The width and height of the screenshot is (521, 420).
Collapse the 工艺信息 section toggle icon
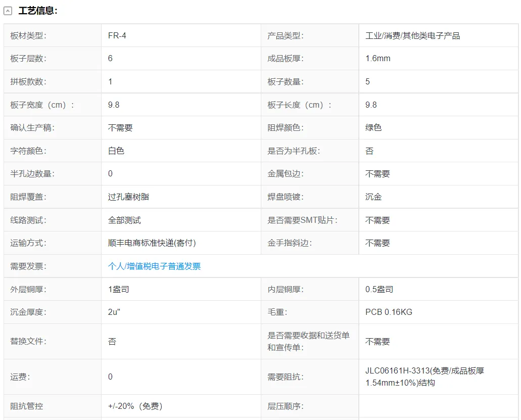(8, 11)
